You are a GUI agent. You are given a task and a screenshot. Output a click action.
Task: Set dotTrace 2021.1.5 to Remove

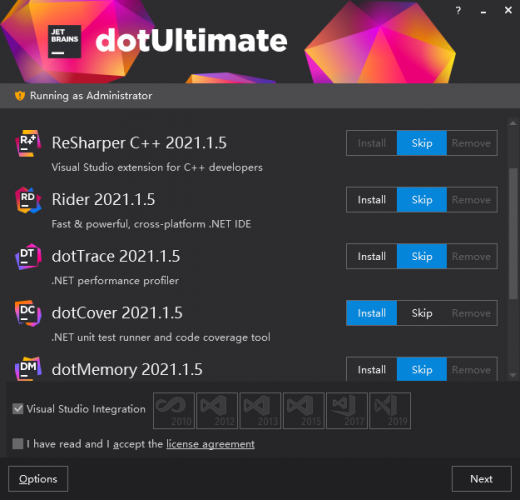[x=472, y=257]
